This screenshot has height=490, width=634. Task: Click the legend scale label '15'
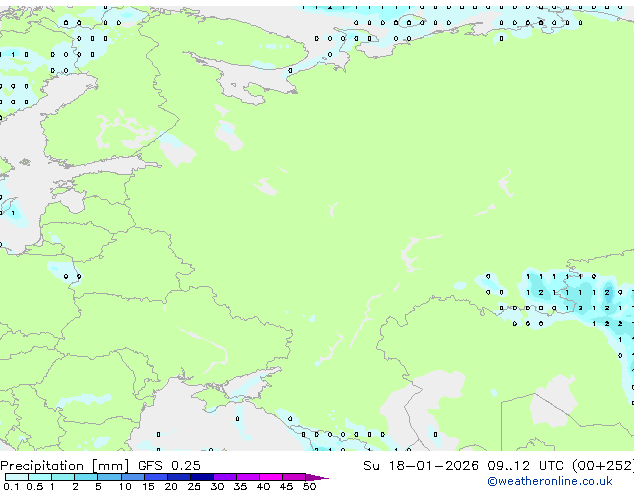pyautogui.click(x=148, y=486)
